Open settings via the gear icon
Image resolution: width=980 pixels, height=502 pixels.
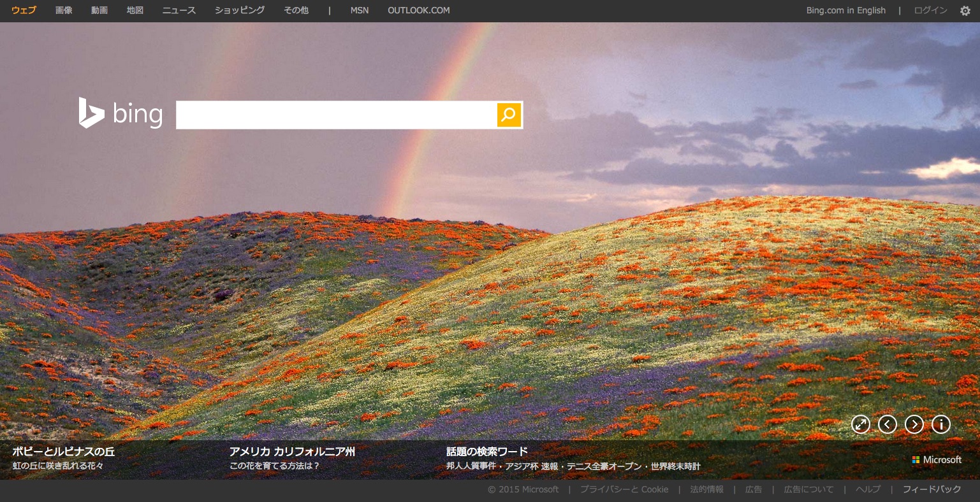(965, 11)
